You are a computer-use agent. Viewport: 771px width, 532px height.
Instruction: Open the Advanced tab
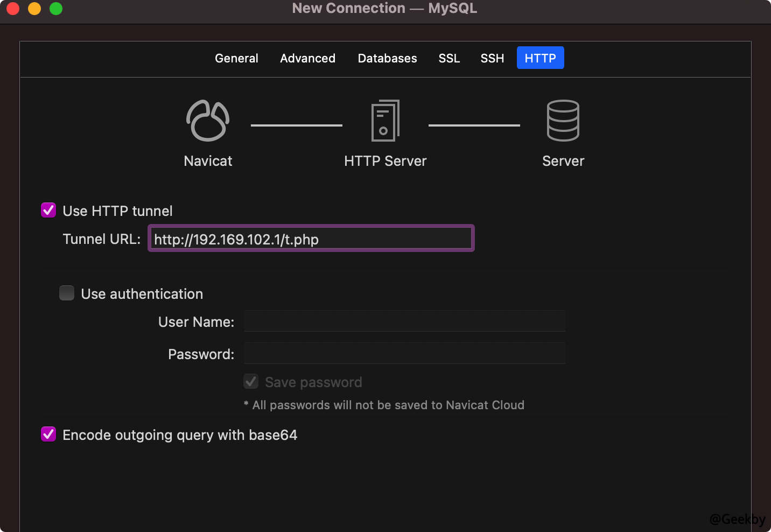[x=307, y=58]
